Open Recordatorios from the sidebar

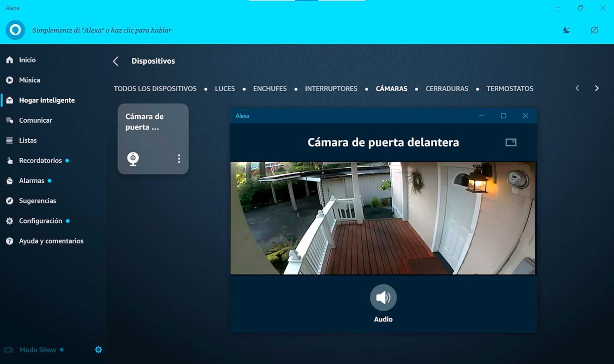(40, 160)
